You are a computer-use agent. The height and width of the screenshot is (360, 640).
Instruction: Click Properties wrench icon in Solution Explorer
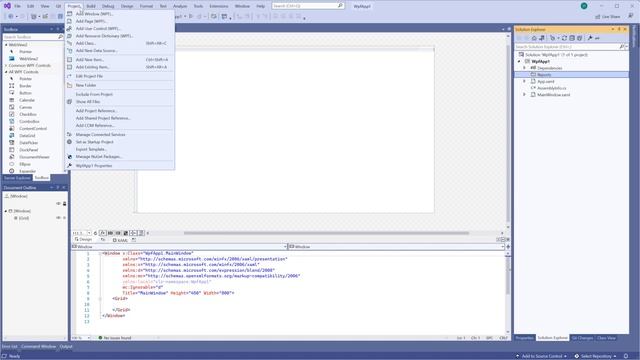(590, 38)
